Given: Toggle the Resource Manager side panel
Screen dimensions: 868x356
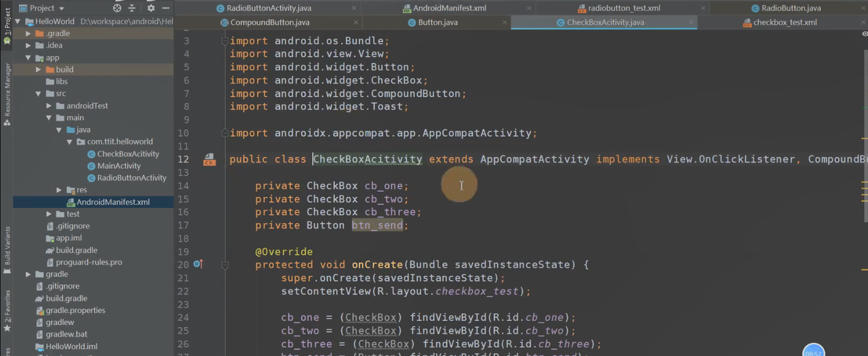Looking at the screenshot, I should tap(7, 94).
